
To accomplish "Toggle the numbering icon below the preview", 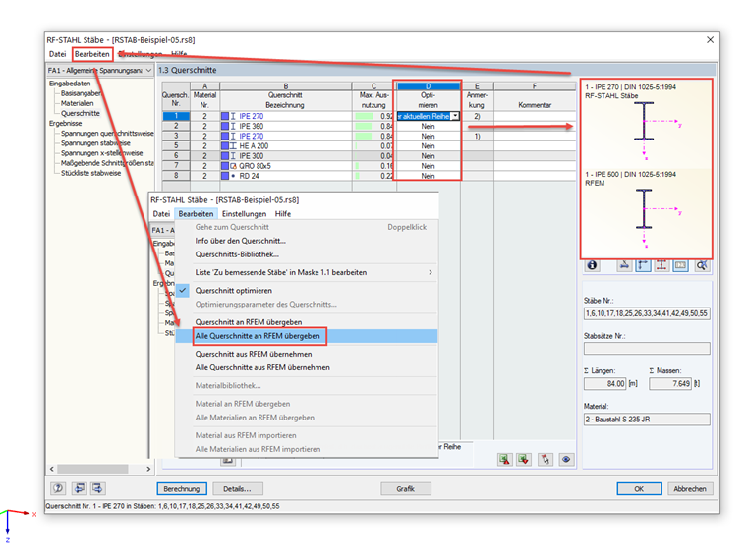I will coord(680,265).
